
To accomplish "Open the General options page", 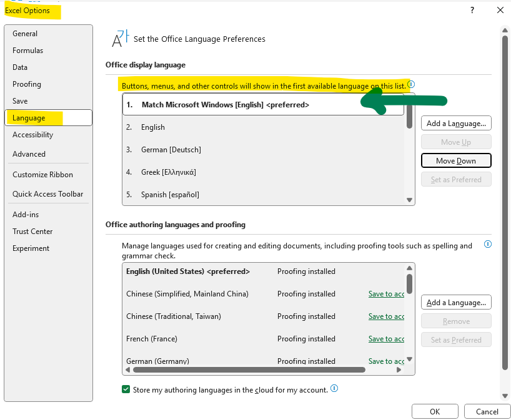I will 26,33.
